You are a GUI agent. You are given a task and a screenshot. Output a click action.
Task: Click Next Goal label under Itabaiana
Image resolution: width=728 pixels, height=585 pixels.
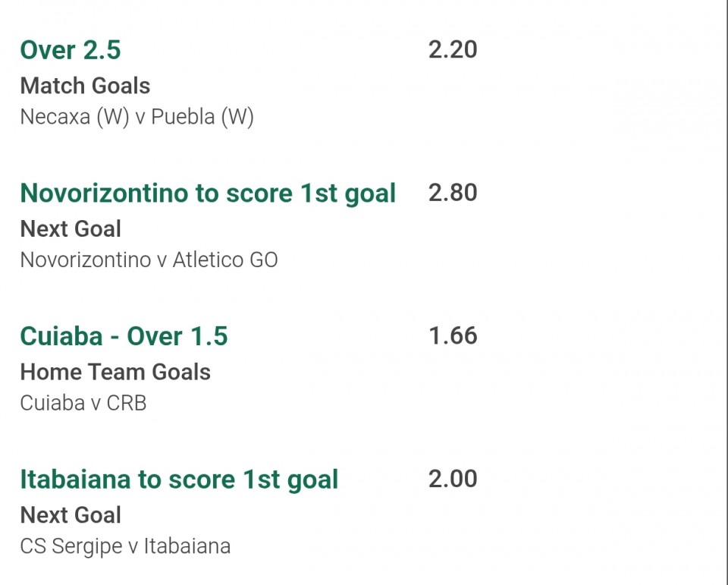tap(71, 515)
